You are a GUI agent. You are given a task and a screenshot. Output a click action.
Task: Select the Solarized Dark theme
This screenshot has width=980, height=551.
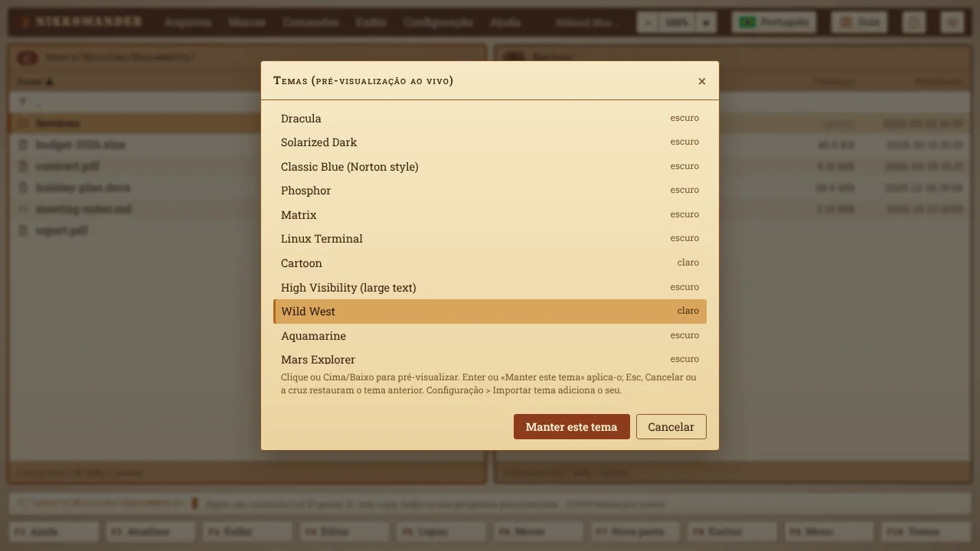click(x=490, y=142)
